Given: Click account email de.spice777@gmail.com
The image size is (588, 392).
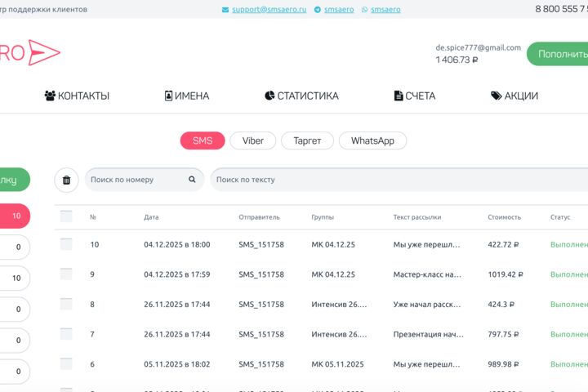Looking at the screenshot, I should tap(478, 47).
